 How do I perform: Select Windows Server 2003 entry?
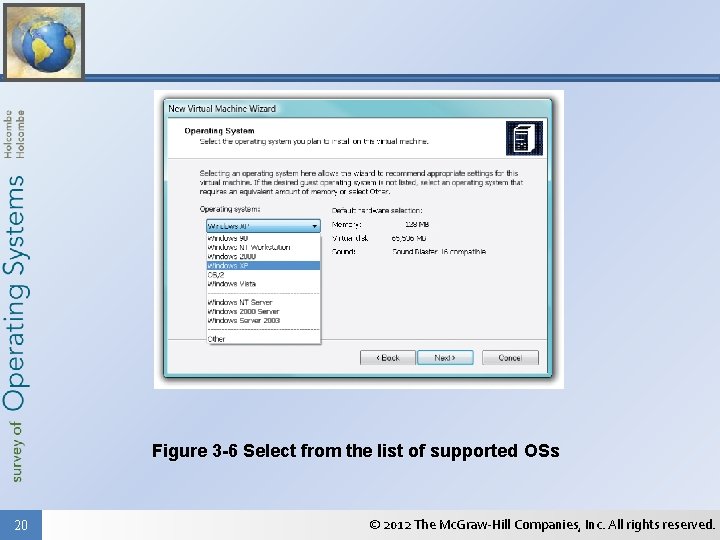point(264,321)
